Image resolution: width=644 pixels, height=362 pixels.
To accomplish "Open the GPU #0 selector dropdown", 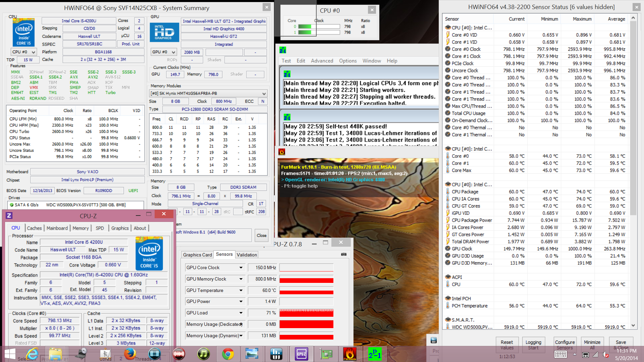I will (164, 52).
